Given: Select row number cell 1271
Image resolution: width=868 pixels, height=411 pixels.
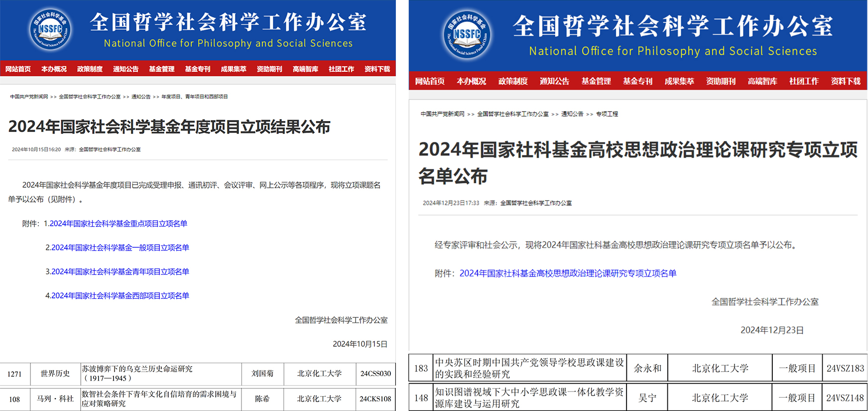Looking at the screenshot, I should click(15, 374).
